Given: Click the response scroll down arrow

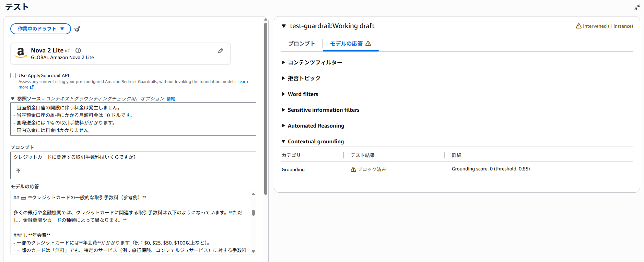Looking at the screenshot, I should click(x=253, y=251).
